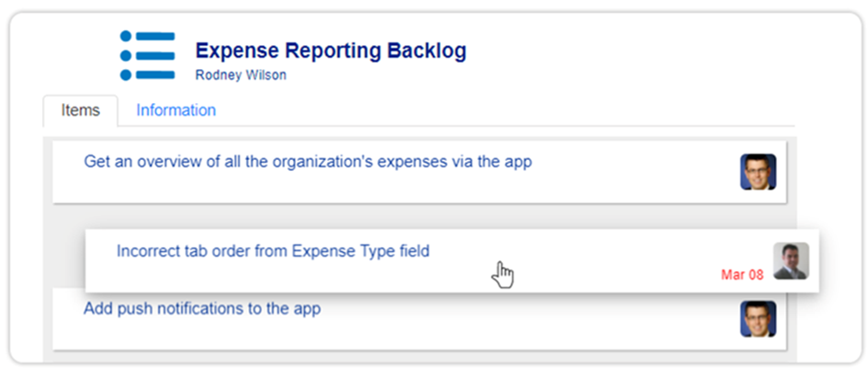Open "Add push notifications to the app" link
868x378 pixels.
[202, 309]
